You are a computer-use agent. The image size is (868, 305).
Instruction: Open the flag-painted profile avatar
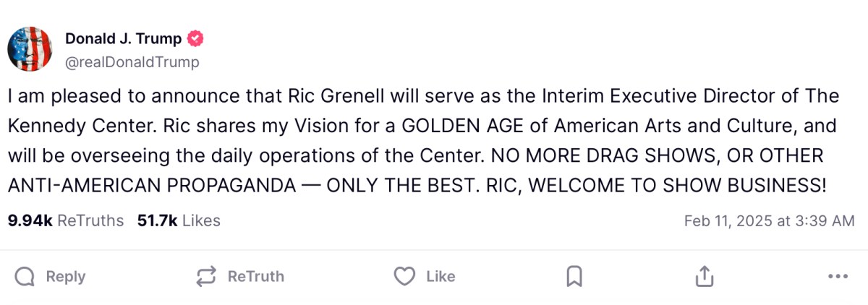pos(30,49)
